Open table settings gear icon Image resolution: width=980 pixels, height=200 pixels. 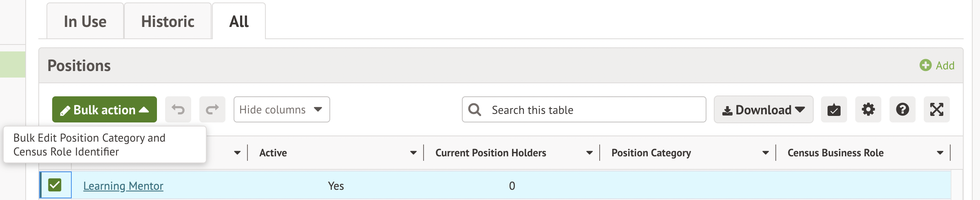click(868, 109)
